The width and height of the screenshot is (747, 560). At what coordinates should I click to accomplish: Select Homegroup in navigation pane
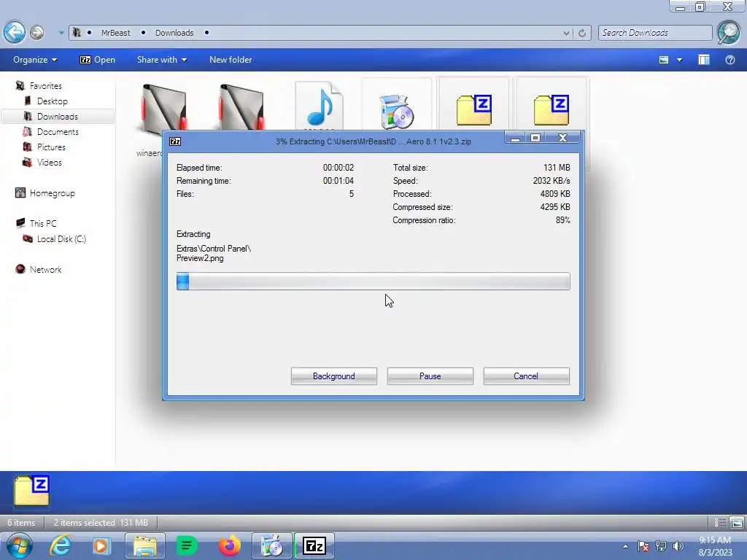pos(52,192)
